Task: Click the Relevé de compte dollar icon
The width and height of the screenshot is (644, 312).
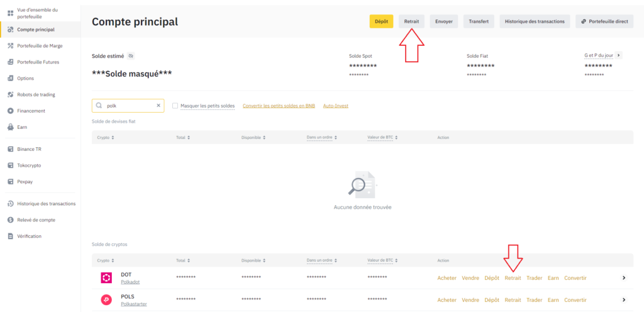Action: point(11,220)
